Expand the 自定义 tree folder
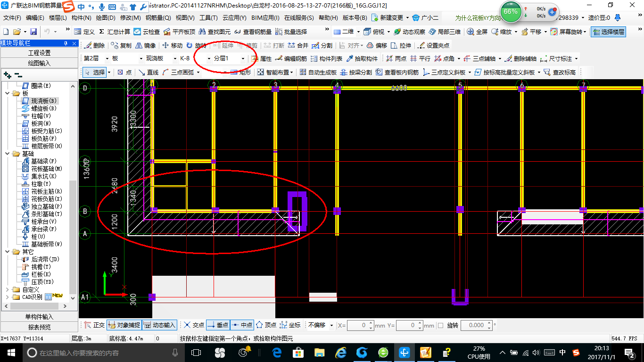This screenshot has height=362, width=644. [8, 289]
